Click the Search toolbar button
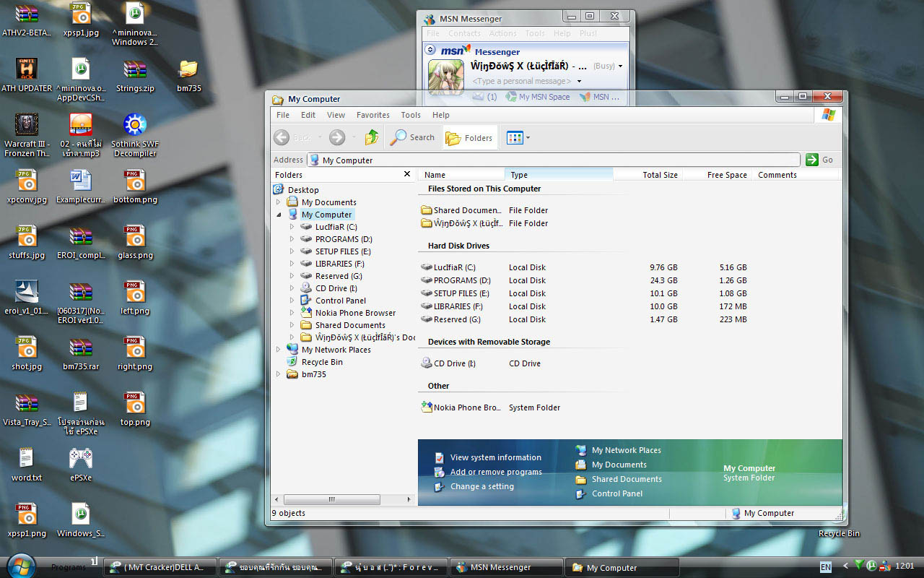924x578 pixels. [413, 137]
